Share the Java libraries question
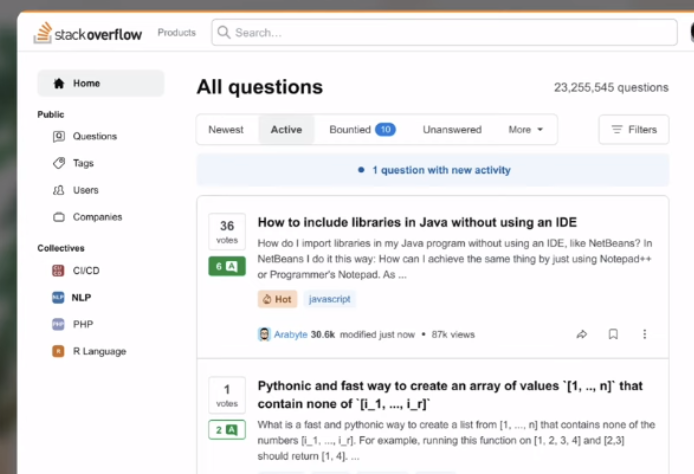Viewport: 694px width, 474px height. click(582, 335)
